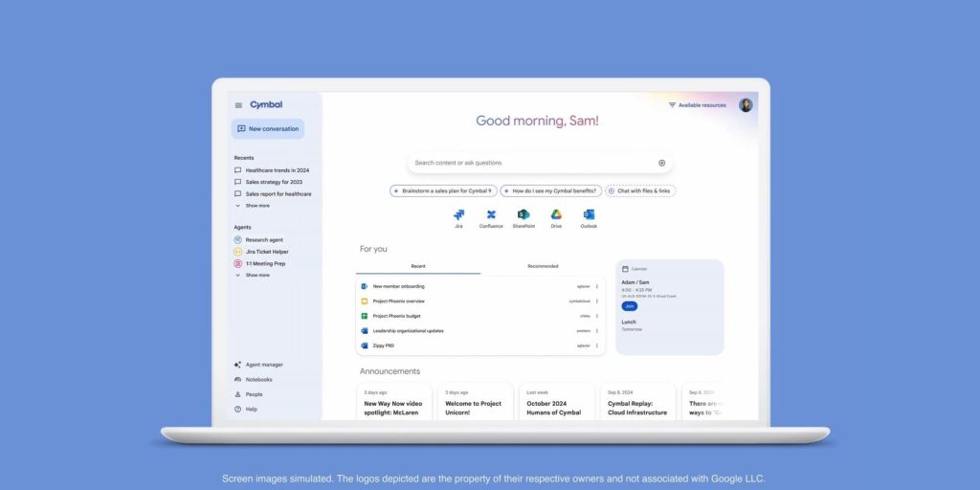The image size is (980, 490).
Task: Open the user profile avatar
Action: (x=746, y=105)
